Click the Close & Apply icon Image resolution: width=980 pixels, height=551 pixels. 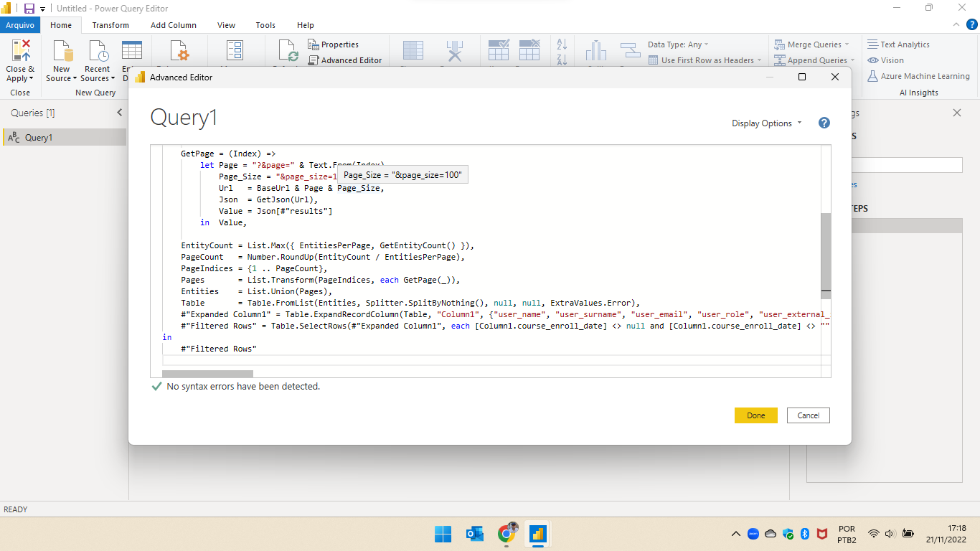(20, 52)
